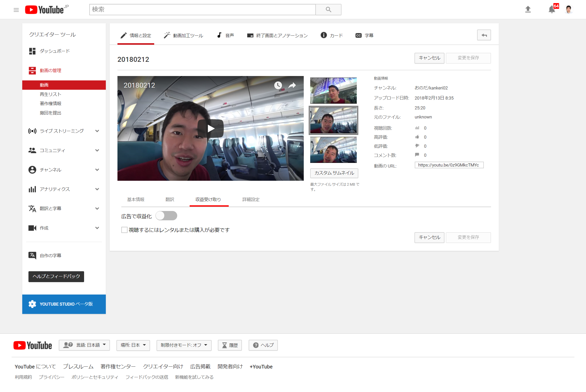This screenshot has height=392, width=586.
Task: Click the channel person icon
Action: [x=32, y=170]
